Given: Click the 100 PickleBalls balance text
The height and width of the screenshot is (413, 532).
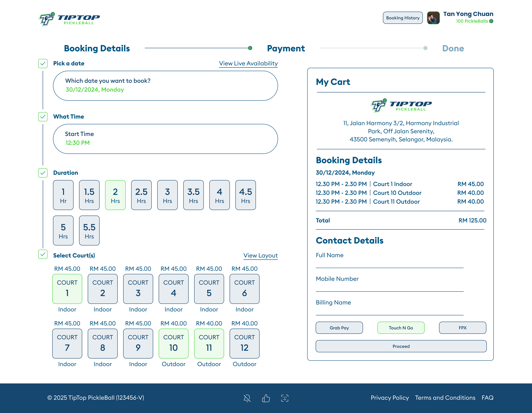Looking at the screenshot, I should (472, 21).
